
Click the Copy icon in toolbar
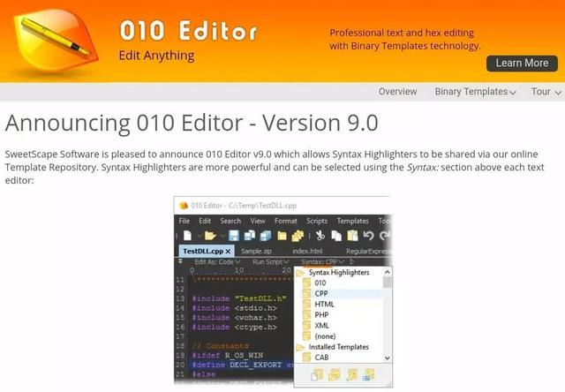point(336,236)
